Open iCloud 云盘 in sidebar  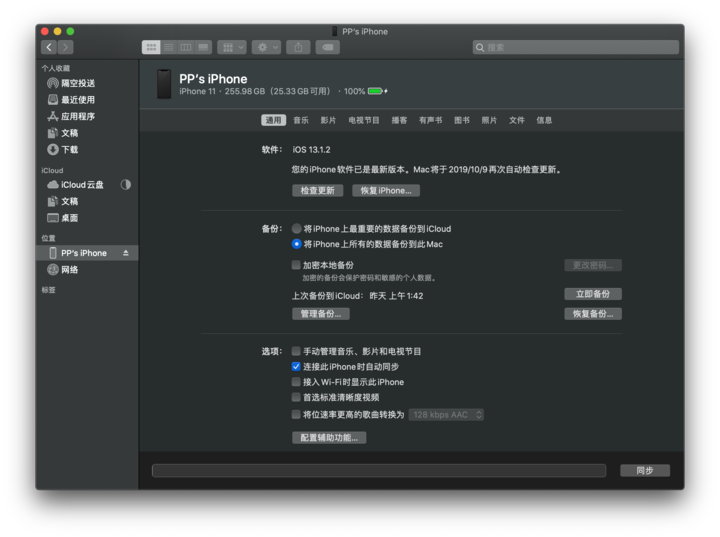coord(76,185)
